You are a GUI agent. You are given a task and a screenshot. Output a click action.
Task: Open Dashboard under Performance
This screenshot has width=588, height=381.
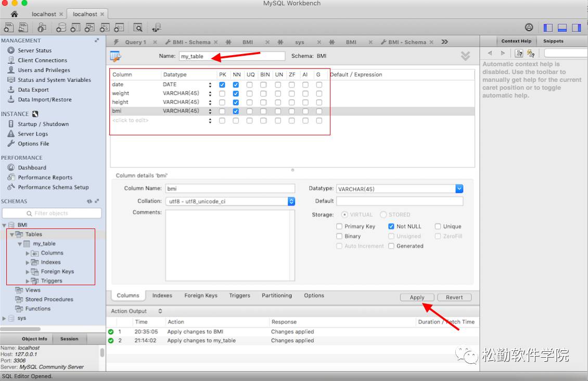click(32, 168)
